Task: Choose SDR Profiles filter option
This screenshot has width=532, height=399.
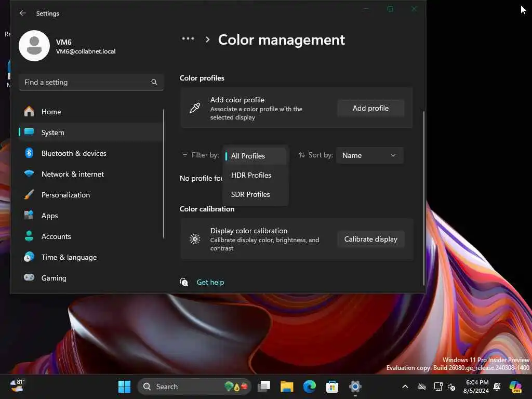Action: click(255, 194)
